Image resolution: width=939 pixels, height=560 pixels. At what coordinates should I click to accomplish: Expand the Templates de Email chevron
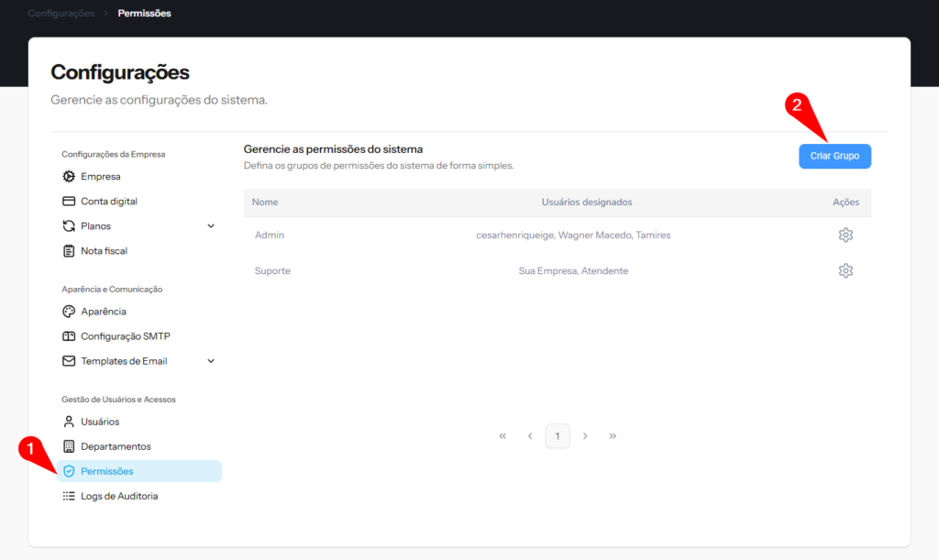pos(211,361)
